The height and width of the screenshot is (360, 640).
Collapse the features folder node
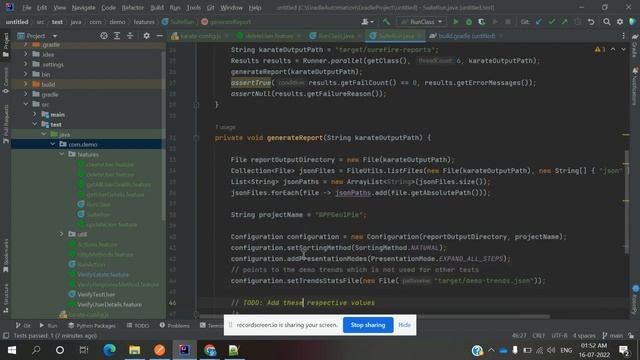pyautogui.click(x=62, y=154)
